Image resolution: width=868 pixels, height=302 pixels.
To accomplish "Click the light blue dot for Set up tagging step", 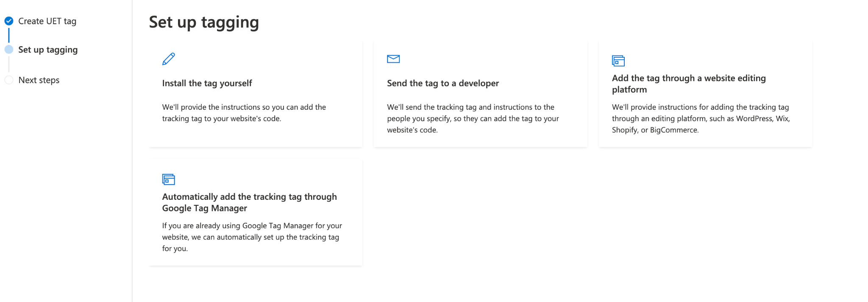I will [9, 50].
